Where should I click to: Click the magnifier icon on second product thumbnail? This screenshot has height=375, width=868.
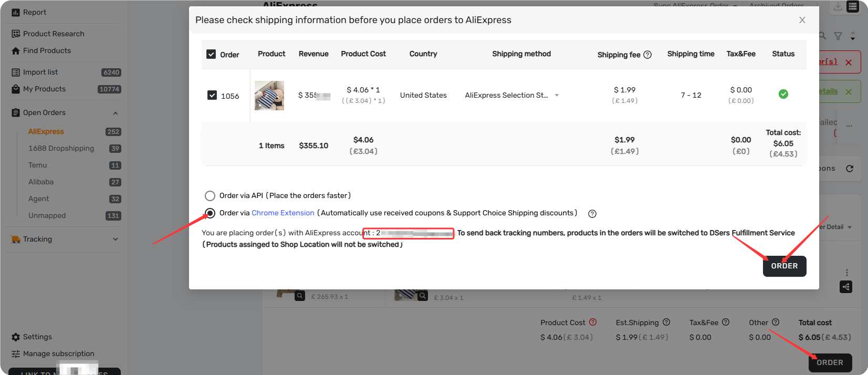click(x=423, y=296)
